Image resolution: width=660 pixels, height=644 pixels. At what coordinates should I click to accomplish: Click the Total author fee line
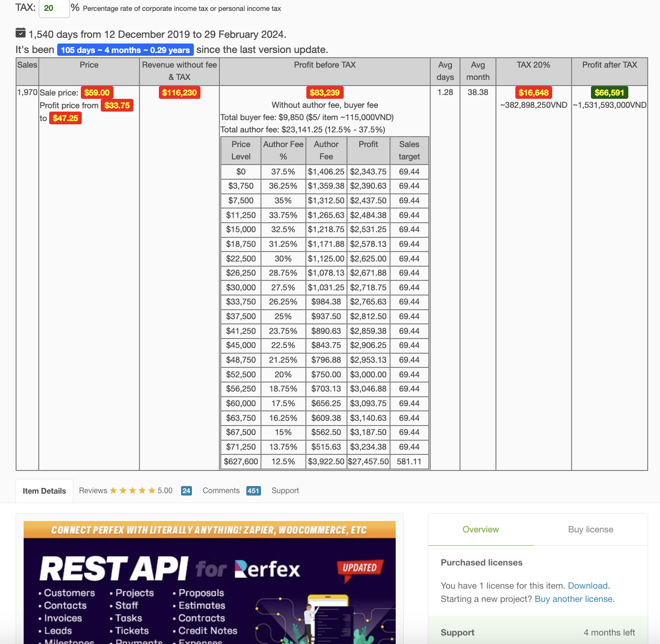pyautogui.click(x=303, y=130)
